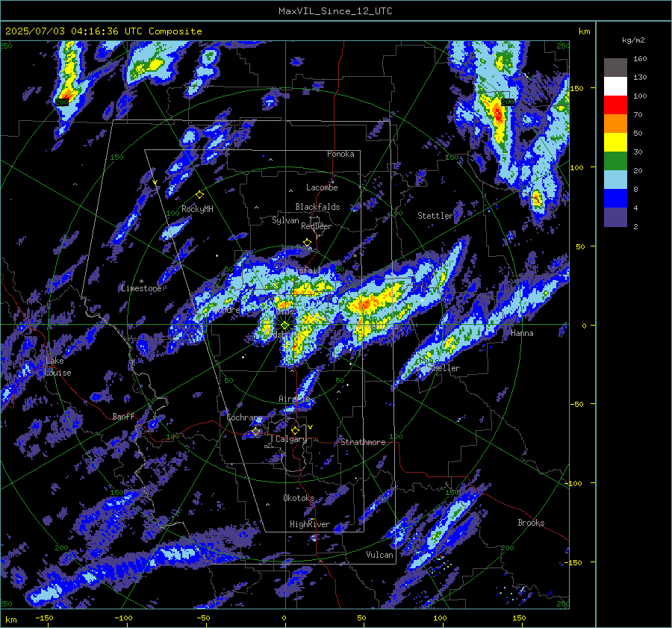Click the yellow V marker right of Calgary diamond
The image size is (672, 628).
tap(311, 427)
